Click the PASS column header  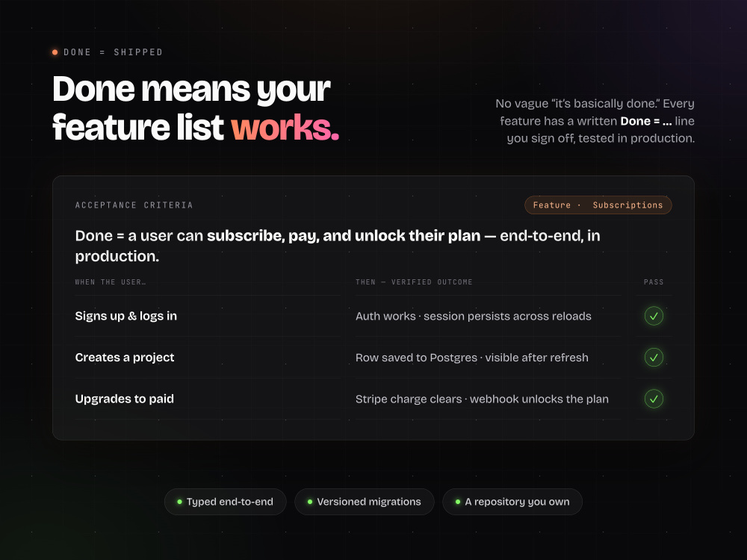(x=654, y=282)
